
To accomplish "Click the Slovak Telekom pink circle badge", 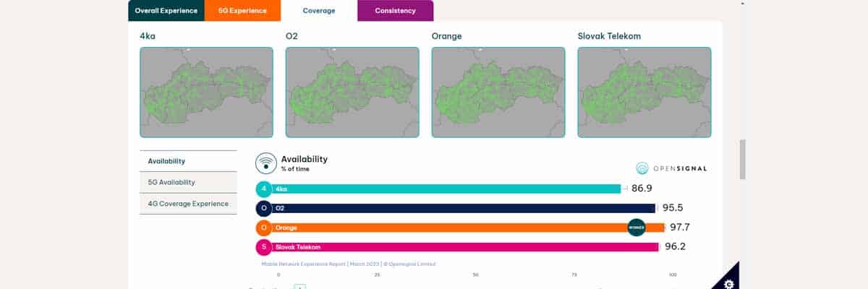I will tap(264, 247).
